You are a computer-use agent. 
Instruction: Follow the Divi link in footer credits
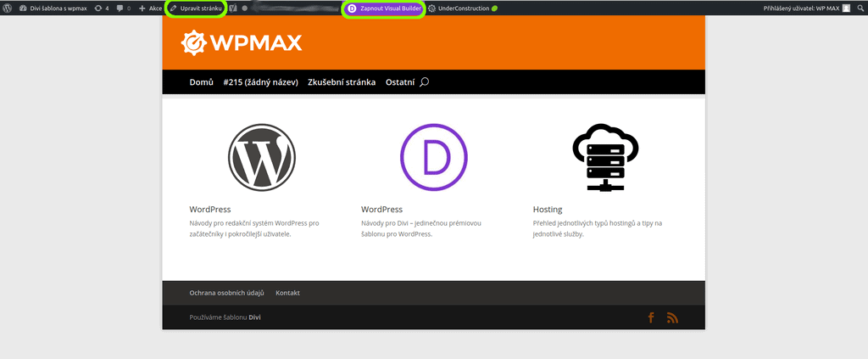pyautogui.click(x=254, y=317)
